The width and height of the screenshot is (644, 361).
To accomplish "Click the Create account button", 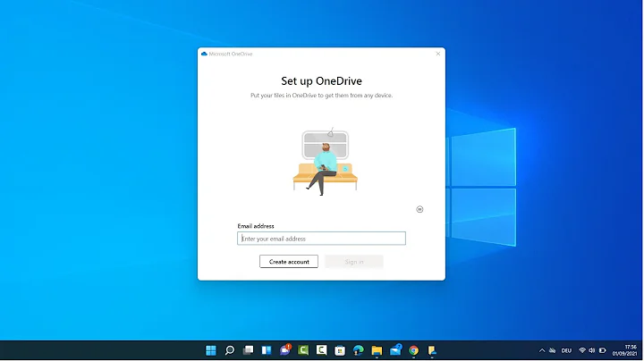I will click(289, 262).
